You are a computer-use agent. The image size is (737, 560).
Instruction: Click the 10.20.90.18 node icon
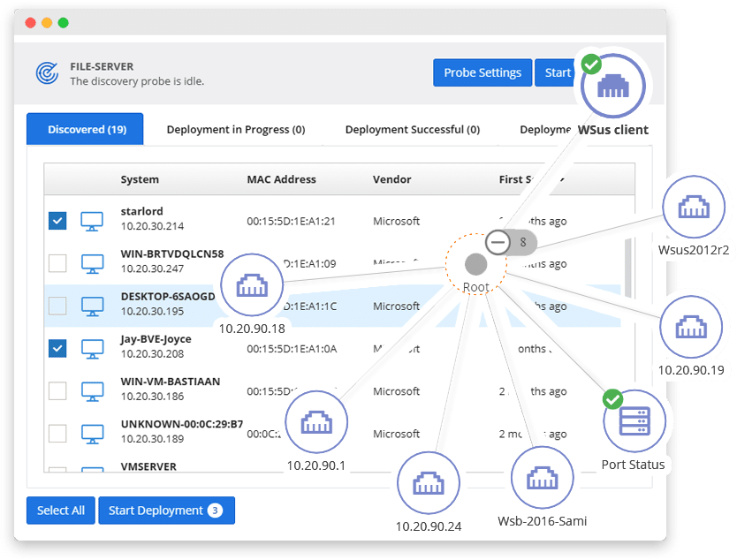pos(252,284)
